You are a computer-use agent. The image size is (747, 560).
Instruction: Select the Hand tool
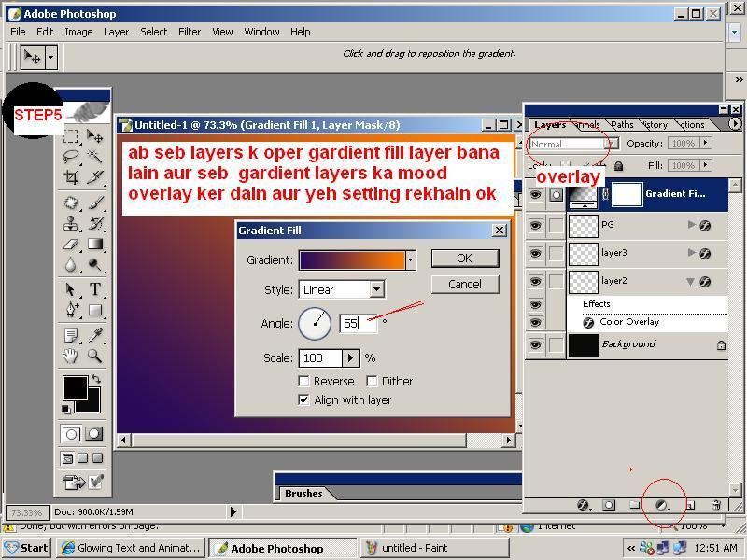[71, 356]
